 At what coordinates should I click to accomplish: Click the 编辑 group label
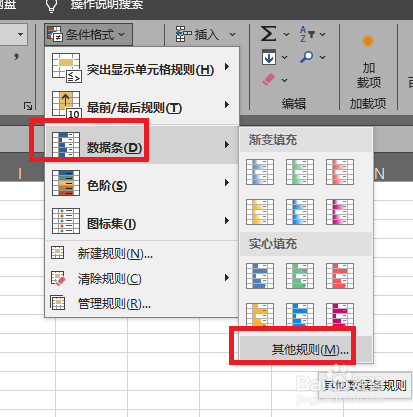click(x=294, y=104)
